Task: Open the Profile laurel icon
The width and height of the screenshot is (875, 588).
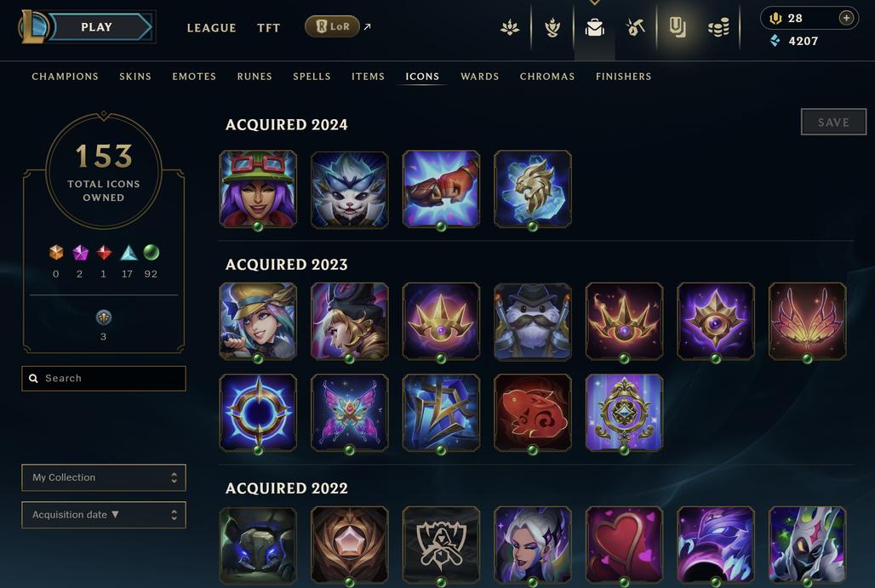Action: 552,27
